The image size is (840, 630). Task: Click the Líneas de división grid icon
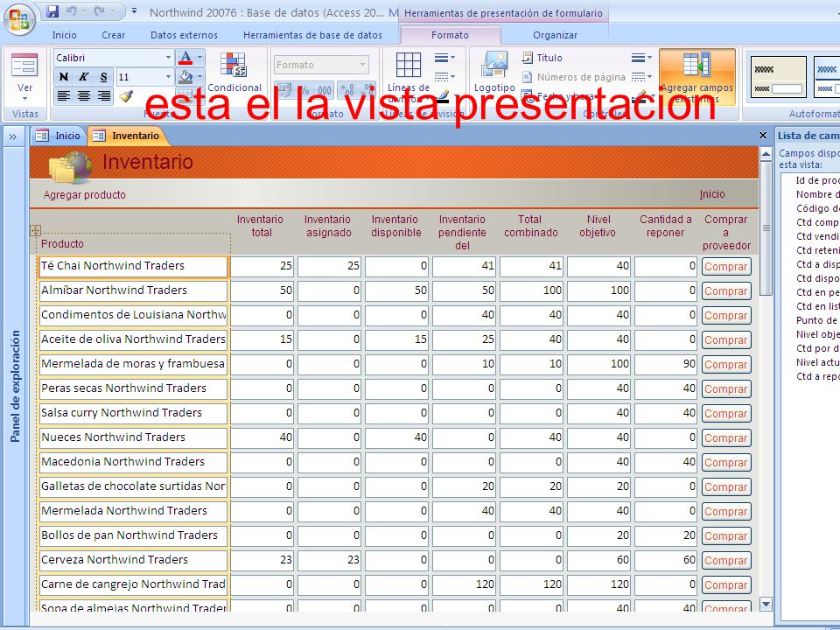[x=409, y=65]
